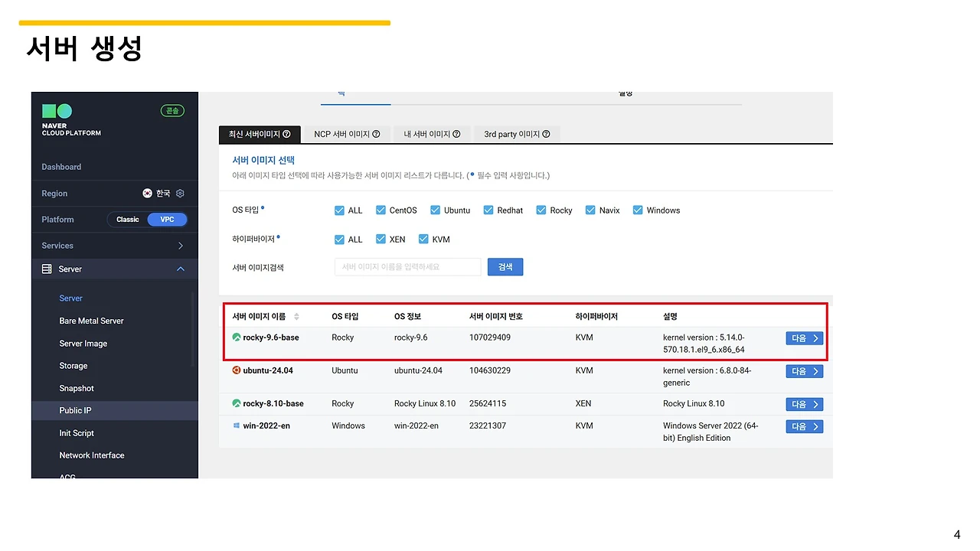
Task: Switch platform to Classic
Action: tap(128, 220)
